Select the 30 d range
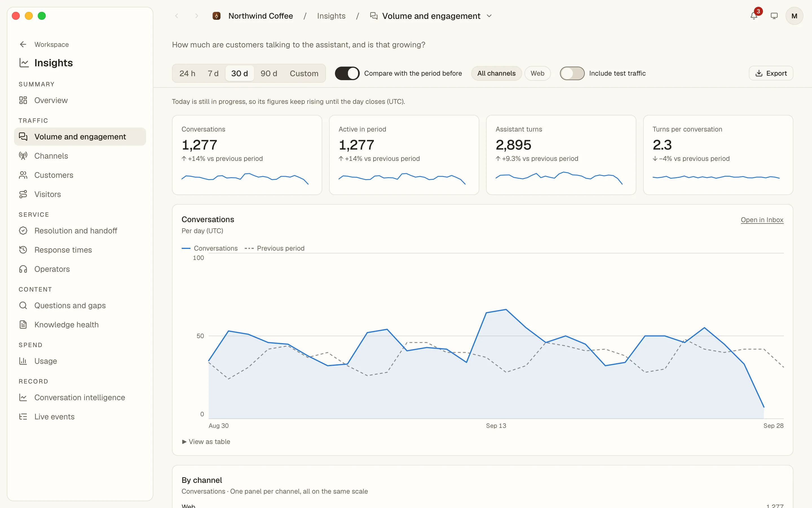The height and width of the screenshot is (508, 812). [240, 73]
